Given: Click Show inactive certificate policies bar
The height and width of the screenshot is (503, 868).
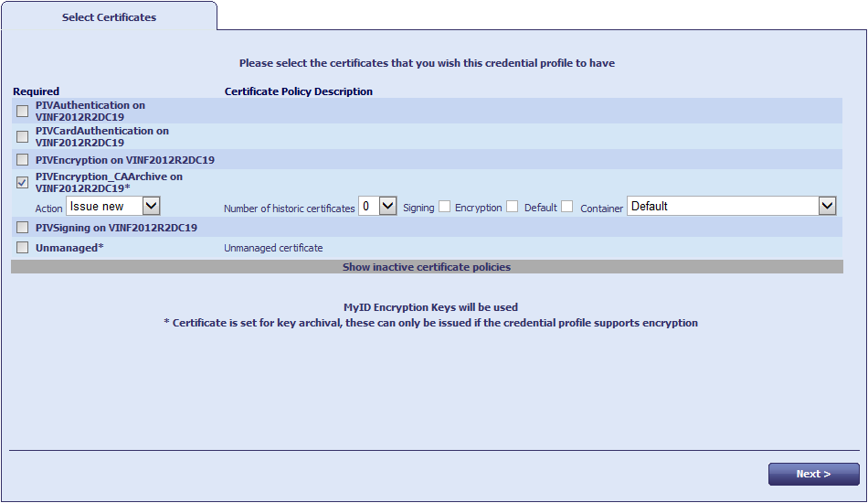Looking at the screenshot, I should click(426, 267).
